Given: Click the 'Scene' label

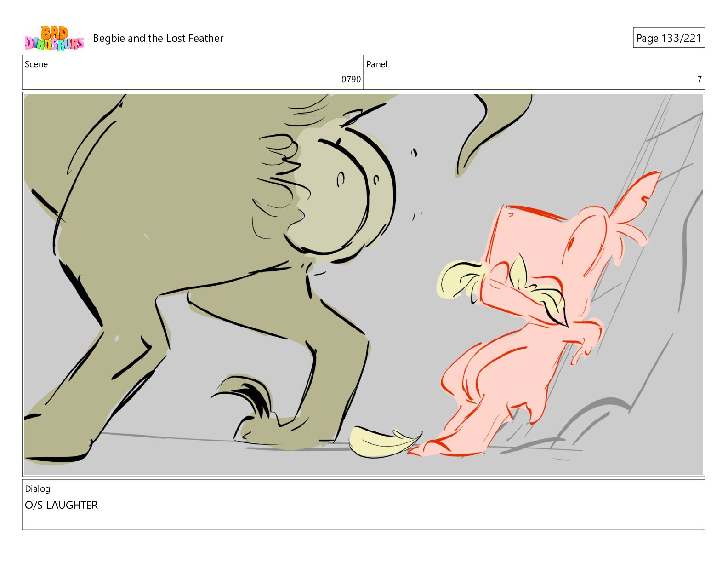Looking at the screenshot, I should [36, 64].
